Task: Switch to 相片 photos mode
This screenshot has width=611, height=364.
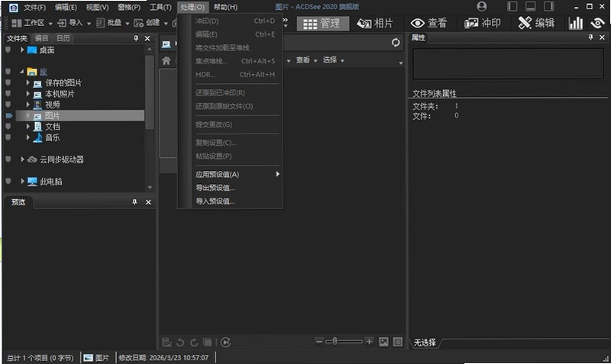Action: [375, 24]
